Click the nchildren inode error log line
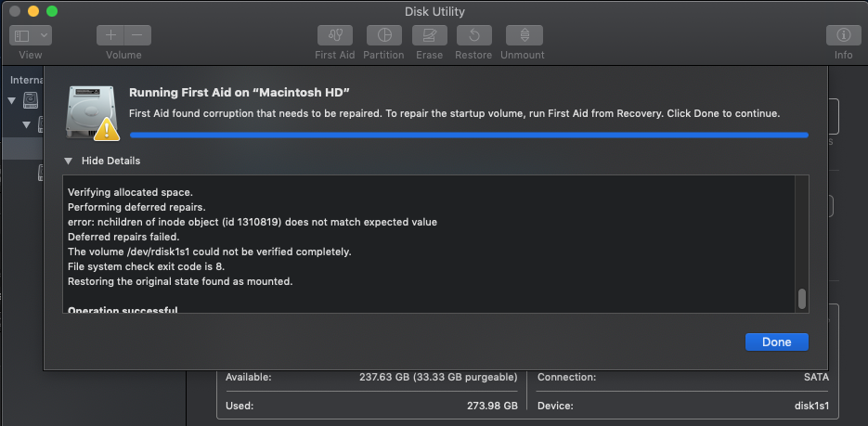The height and width of the screenshot is (426, 868). pyautogui.click(x=253, y=222)
